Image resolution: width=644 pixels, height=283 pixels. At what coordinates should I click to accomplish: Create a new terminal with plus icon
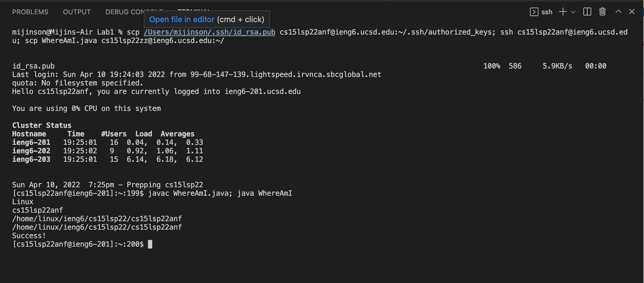563,12
